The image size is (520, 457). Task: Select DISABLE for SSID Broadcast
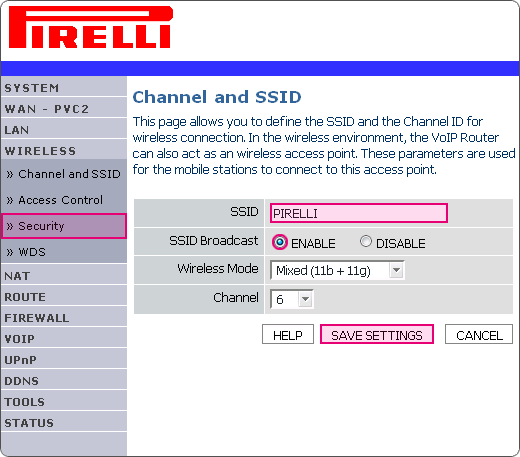[366, 241]
